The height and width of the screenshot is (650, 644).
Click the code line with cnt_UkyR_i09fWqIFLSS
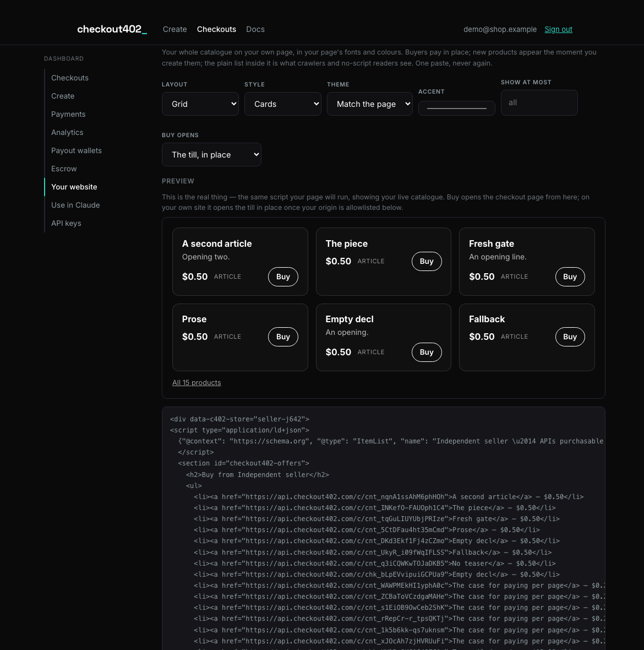[373, 552]
